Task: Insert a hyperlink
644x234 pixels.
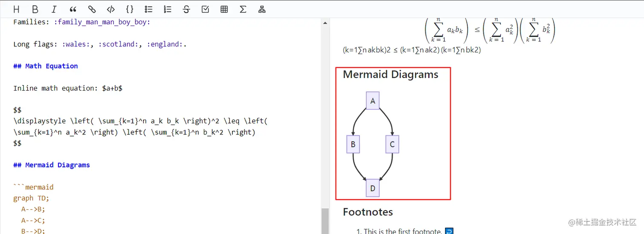Action: (x=92, y=9)
